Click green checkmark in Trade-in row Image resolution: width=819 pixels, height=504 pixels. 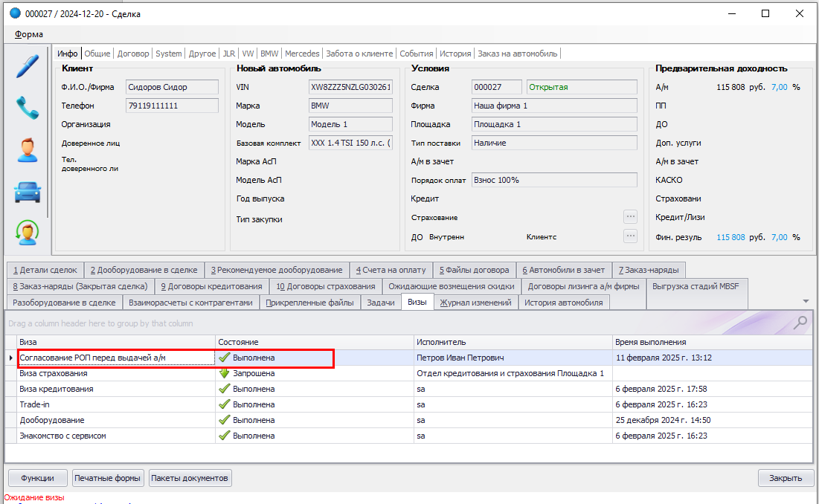(224, 404)
